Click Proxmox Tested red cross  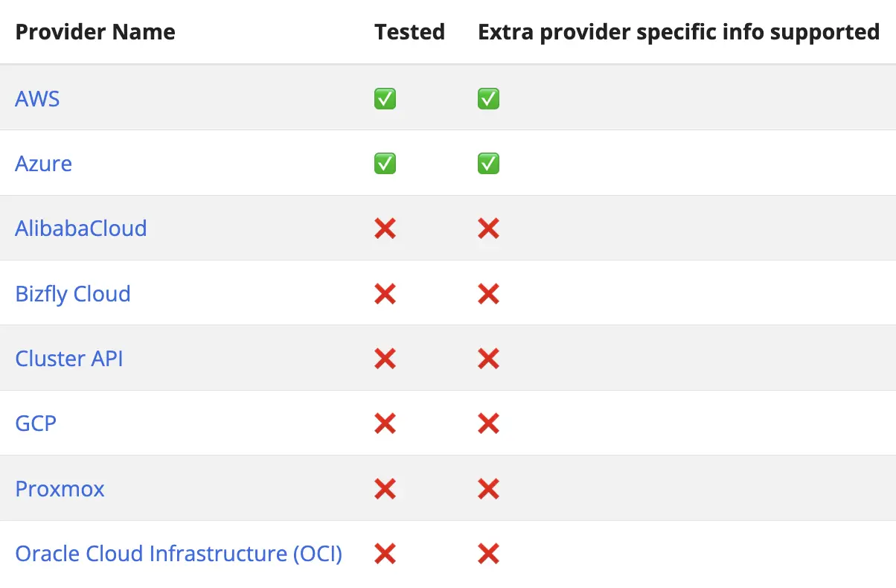point(385,488)
